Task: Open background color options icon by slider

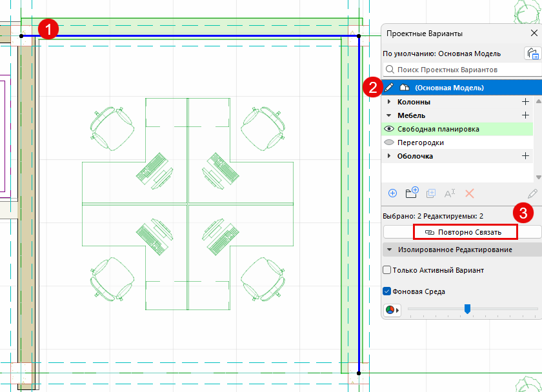Action: coord(392,310)
